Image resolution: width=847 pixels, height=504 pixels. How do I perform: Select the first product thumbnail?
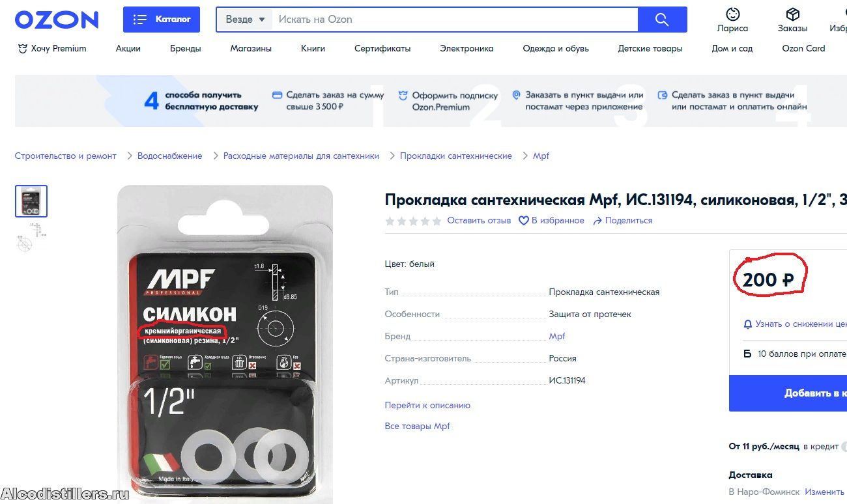point(31,201)
